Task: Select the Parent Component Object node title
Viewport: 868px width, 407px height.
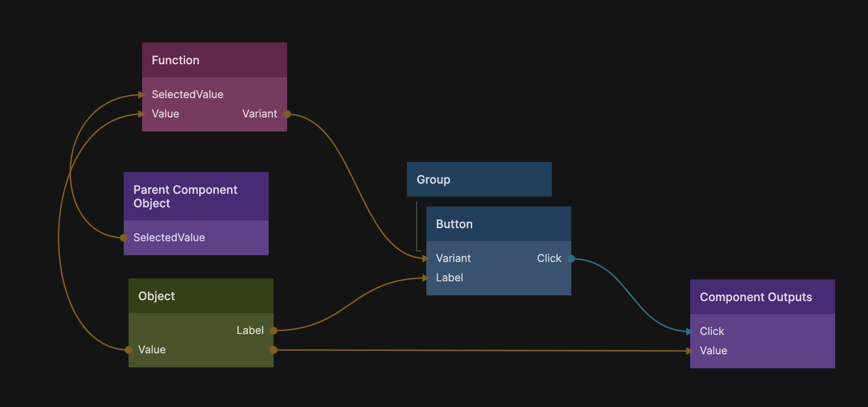Action: (196, 197)
